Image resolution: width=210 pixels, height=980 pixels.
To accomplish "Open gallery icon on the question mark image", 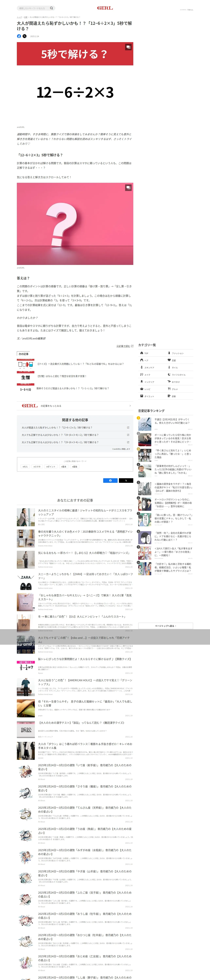I will click(x=128, y=188).
